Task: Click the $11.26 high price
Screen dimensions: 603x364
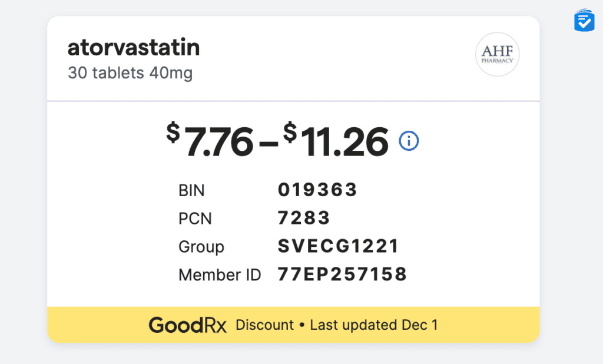Action: pyautogui.click(x=336, y=140)
